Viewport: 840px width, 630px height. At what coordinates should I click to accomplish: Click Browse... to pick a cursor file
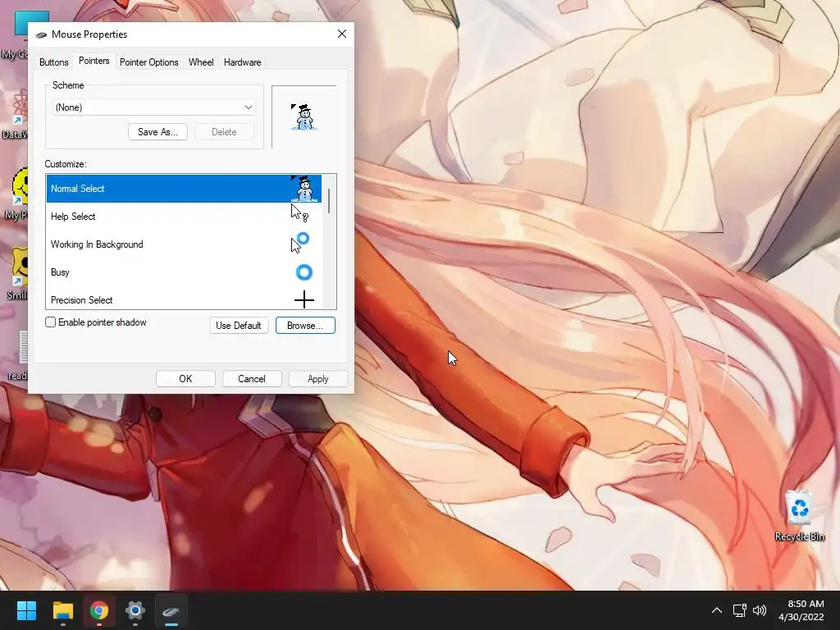pos(305,325)
